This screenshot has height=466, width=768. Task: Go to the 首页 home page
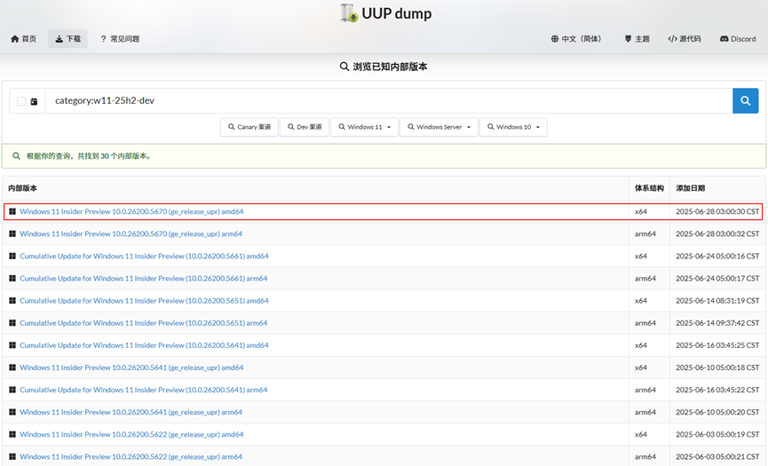tap(23, 39)
